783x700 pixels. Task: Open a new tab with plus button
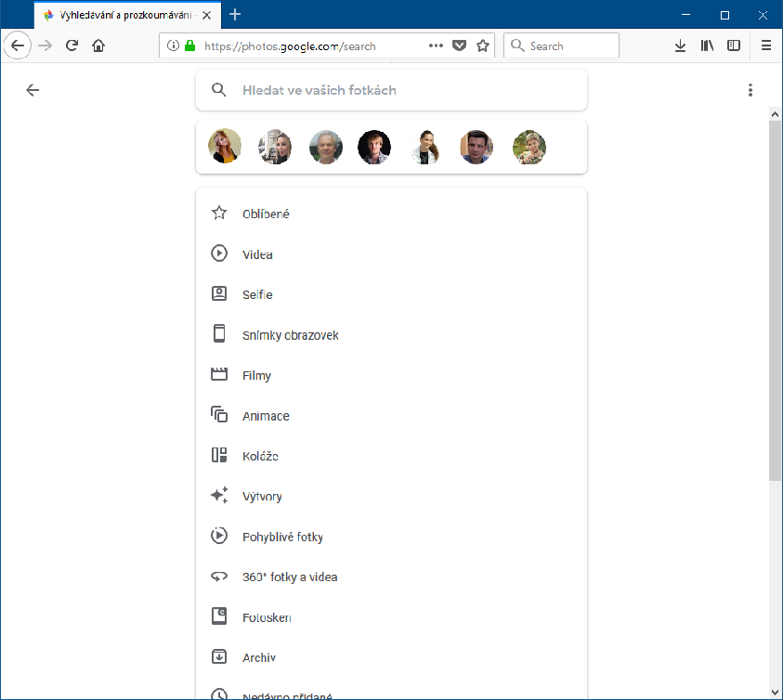pos(235,15)
